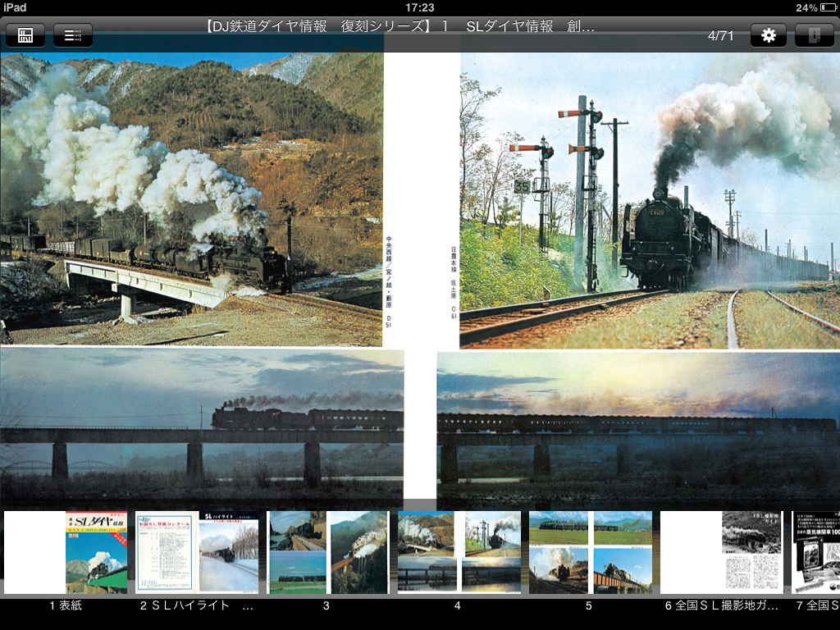Tap the page number 5 label
Screen dimensions: 840x630
589,606
